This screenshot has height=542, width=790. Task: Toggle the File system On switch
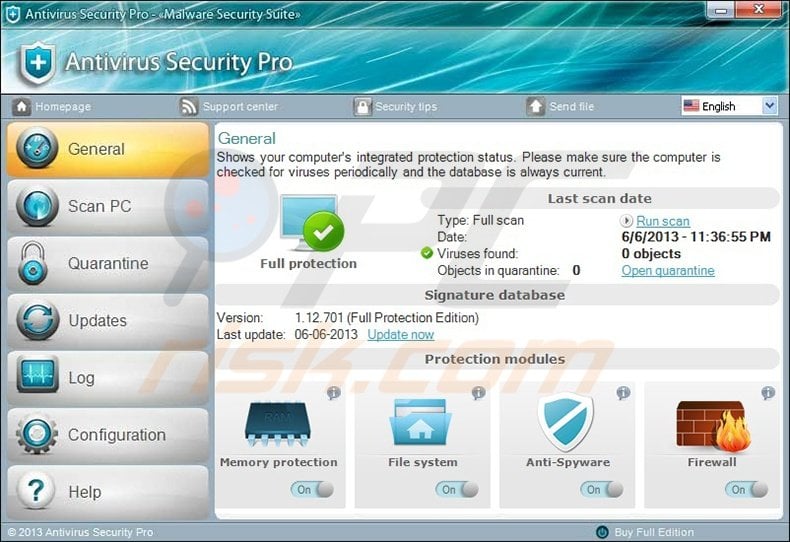coord(457,489)
